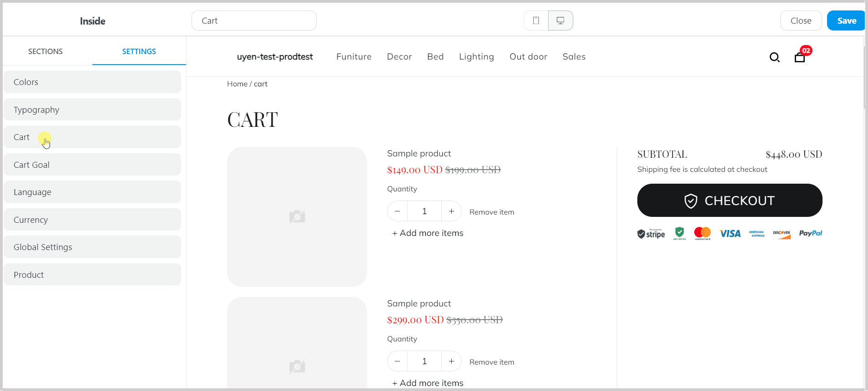Click the Save button
Viewport: 868px width, 391px height.
coord(846,20)
